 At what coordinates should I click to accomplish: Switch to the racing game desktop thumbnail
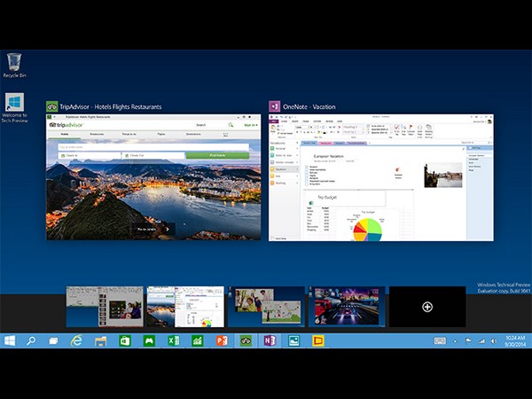click(x=347, y=307)
